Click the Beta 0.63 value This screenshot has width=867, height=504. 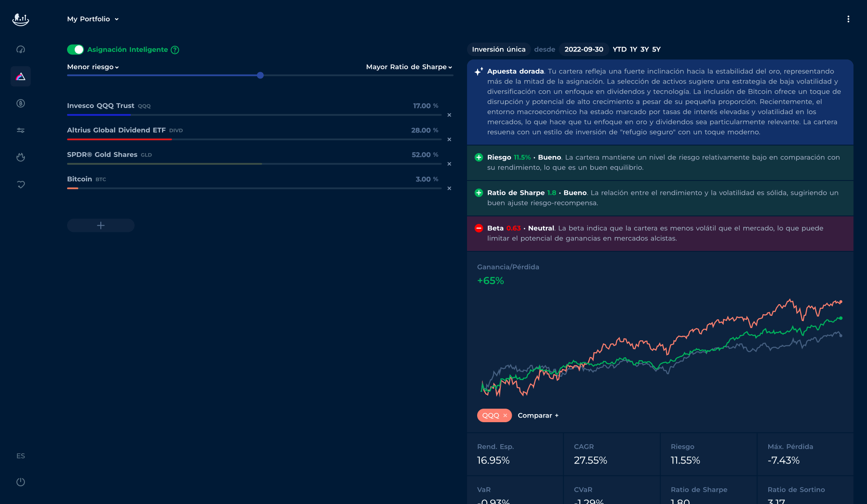513,228
